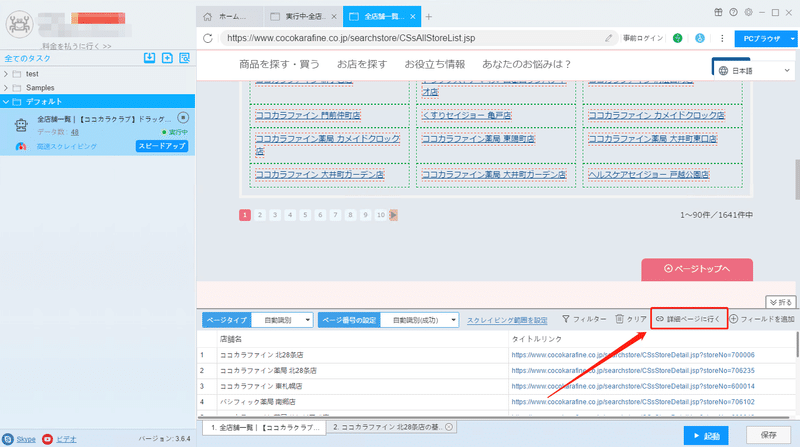Select bottom tab 1. 全店舗一覧
This screenshot has width=800, height=447.
[265, 428]
